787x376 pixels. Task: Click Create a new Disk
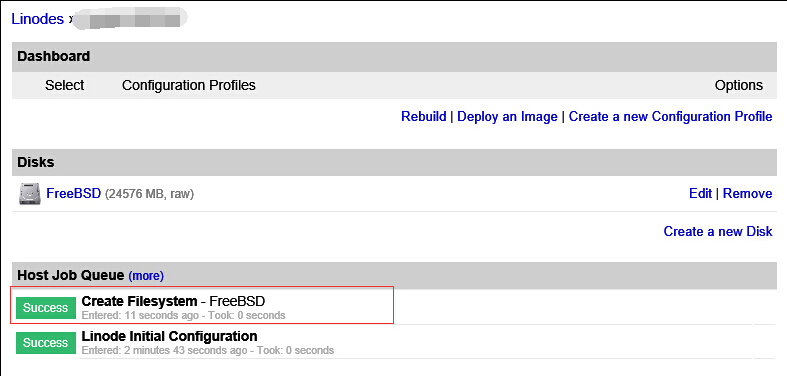[718, 231]
